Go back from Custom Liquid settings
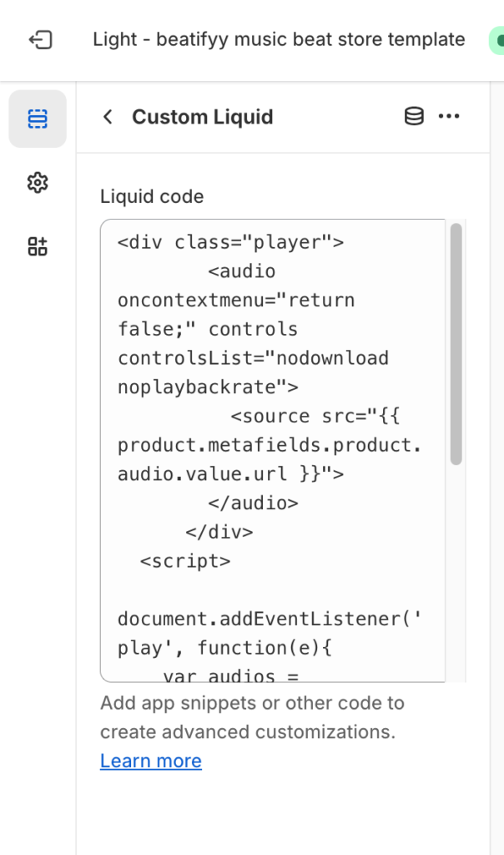Image resolution: width=504 pixels, height=855 pixels. tap(108, 117)
